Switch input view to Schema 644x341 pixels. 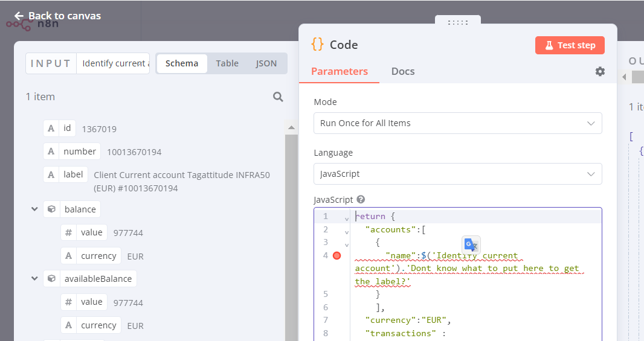(182, 63)
